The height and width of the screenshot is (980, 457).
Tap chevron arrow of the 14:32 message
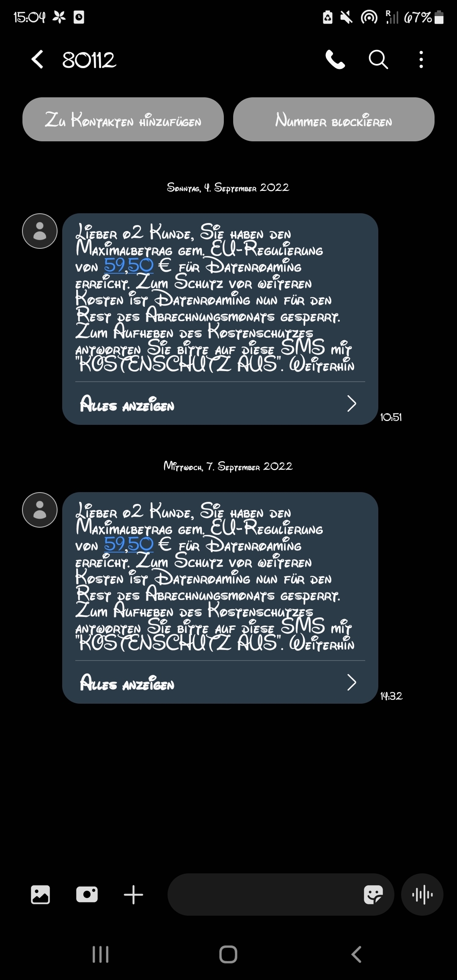352,683
